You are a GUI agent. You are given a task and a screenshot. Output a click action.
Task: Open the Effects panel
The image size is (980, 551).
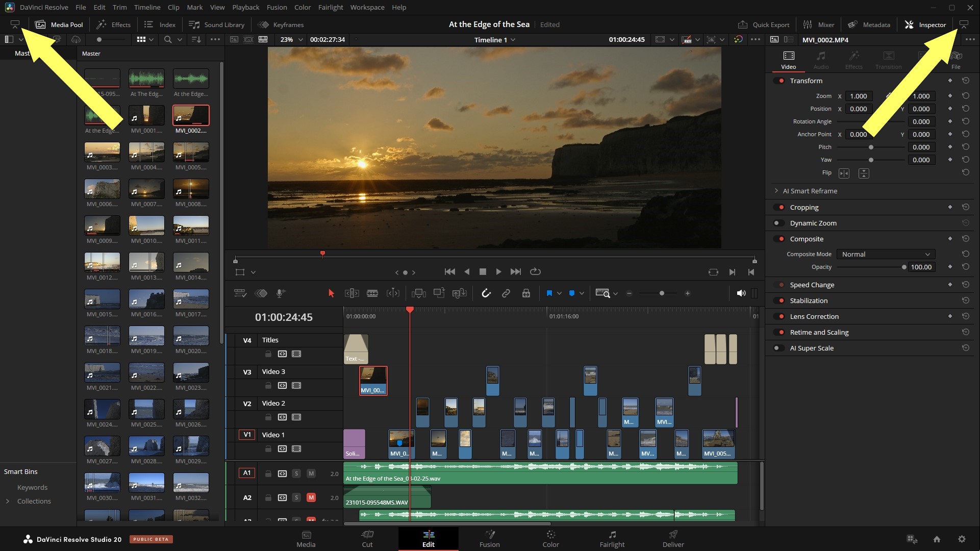point(114,24)
